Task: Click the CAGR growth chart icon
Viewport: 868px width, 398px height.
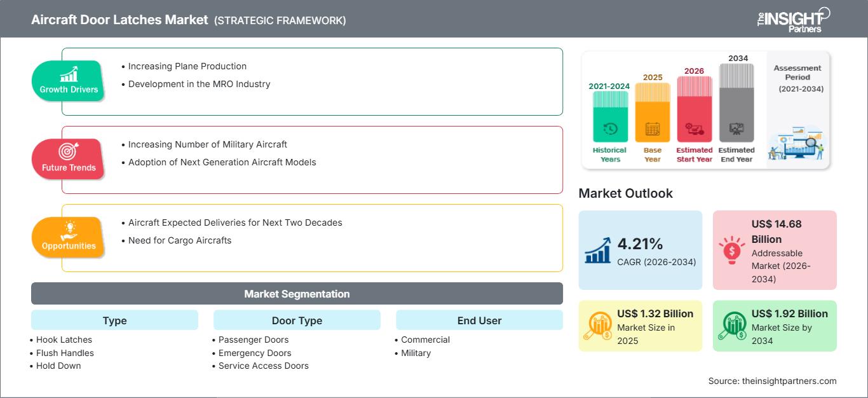Action: [598, 249]
